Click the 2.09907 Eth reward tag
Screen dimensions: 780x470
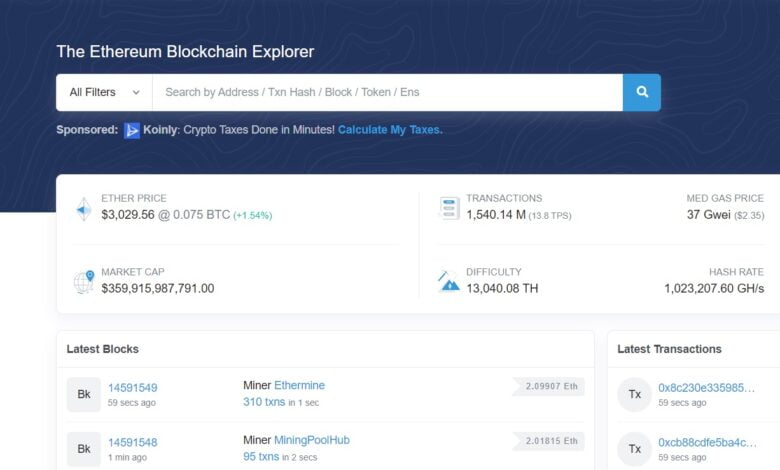549,386
